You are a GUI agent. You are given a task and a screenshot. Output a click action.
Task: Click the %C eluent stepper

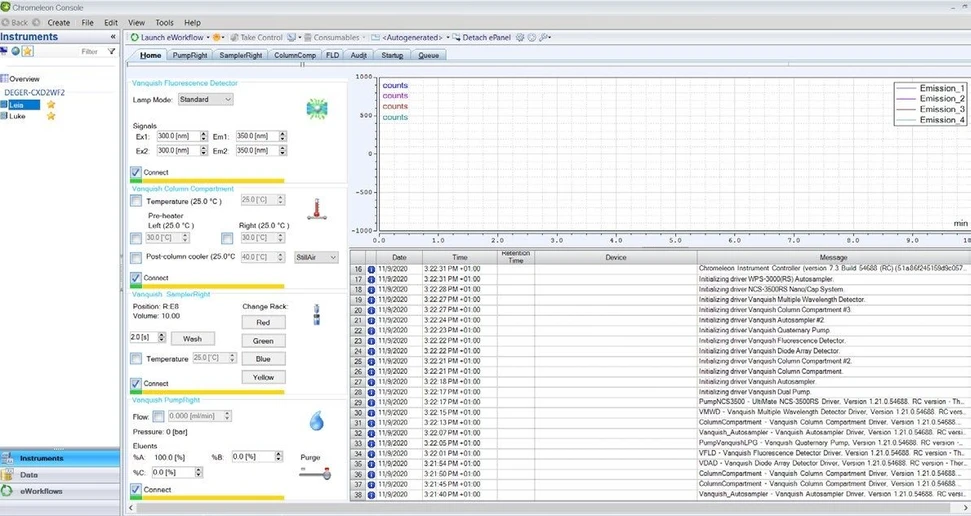click(198, 472)
